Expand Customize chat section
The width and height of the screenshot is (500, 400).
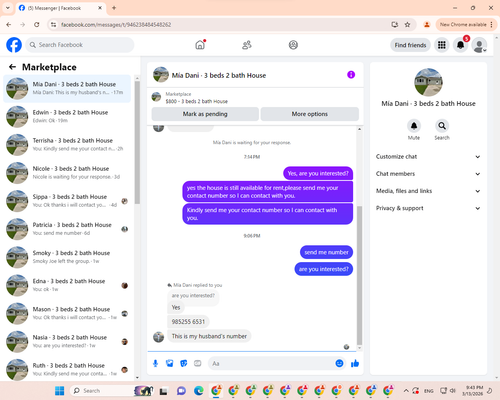click(428, 157)
